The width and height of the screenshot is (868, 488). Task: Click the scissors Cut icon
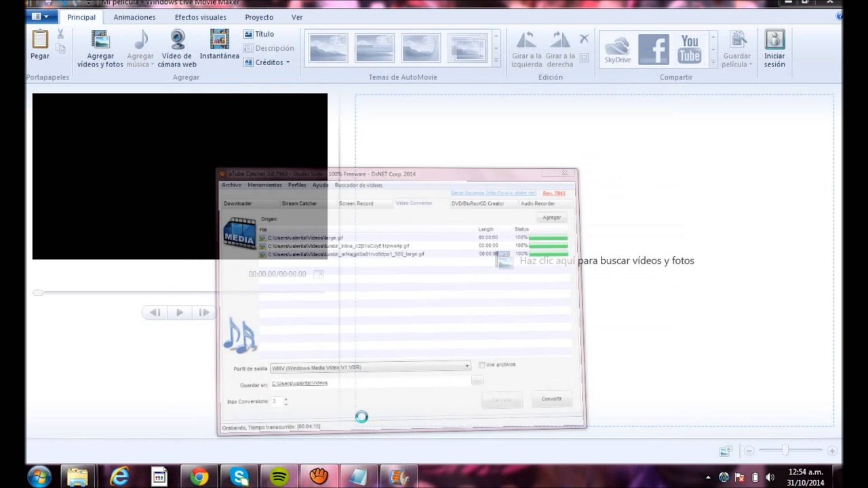click(60, 34)
